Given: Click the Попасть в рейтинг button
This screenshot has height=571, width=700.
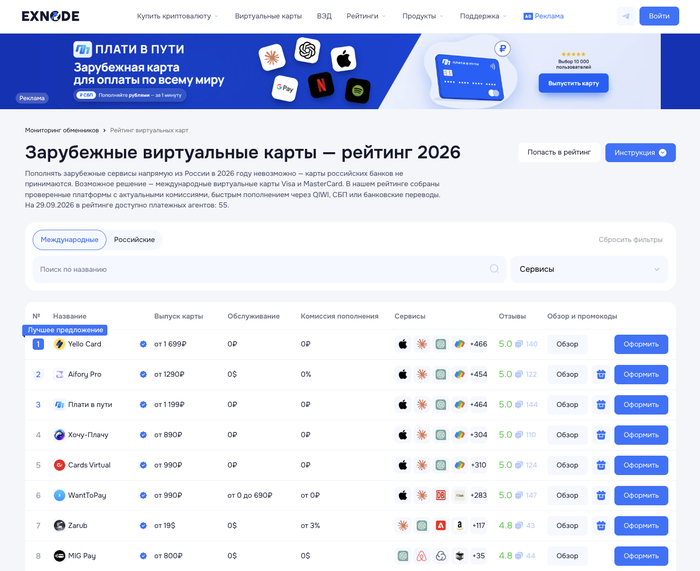Looking at the screenshot, I should click(559, 153).
